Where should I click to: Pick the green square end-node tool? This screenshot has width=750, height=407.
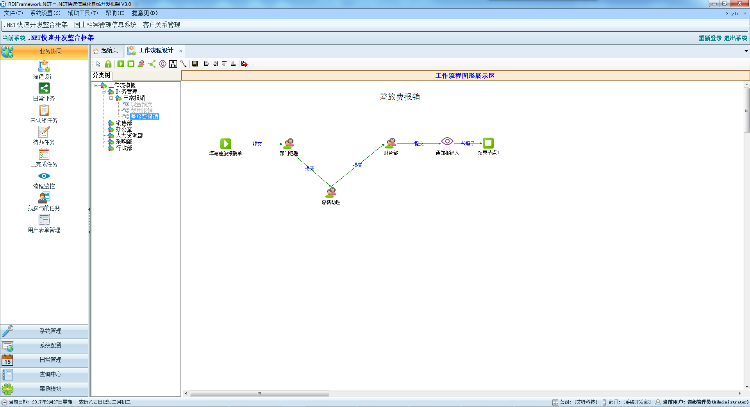click(131, 64)
